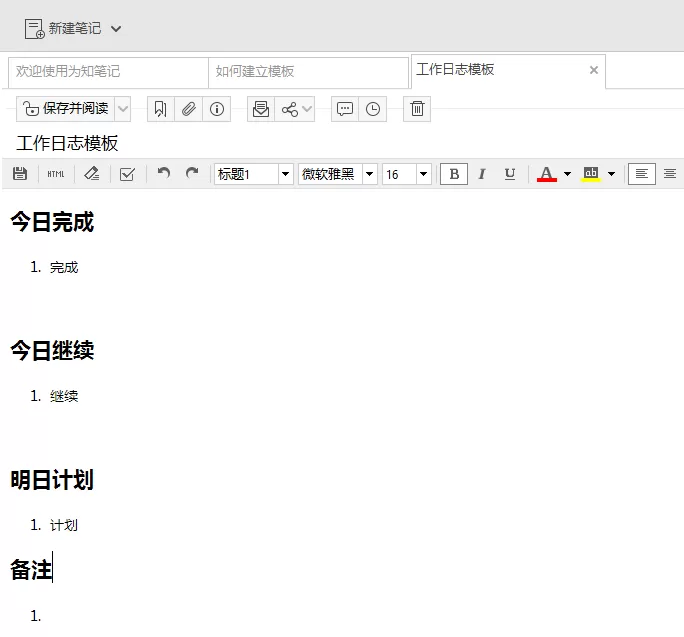Click the font size 16 box
This screenshot has height=637, width=684.
400,174
